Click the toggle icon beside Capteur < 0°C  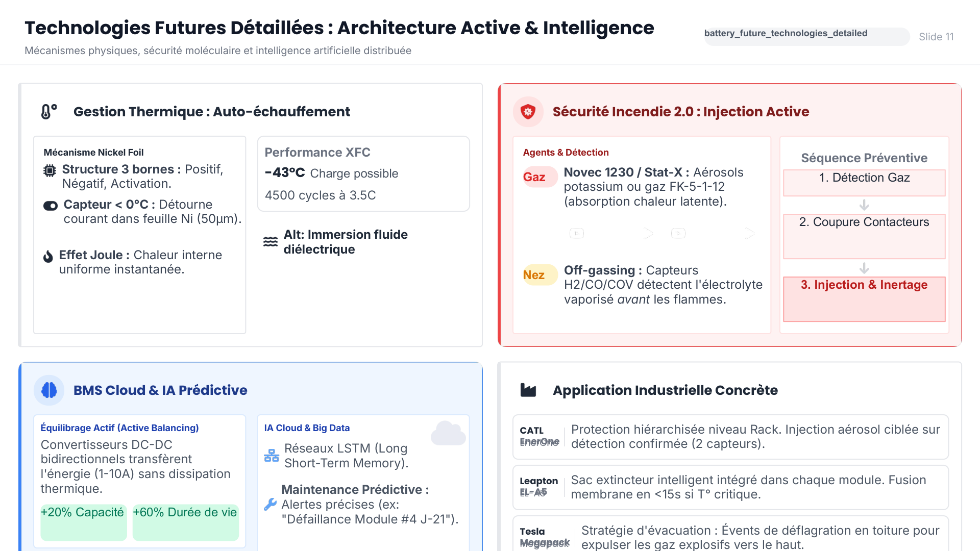tap(51, 206)
